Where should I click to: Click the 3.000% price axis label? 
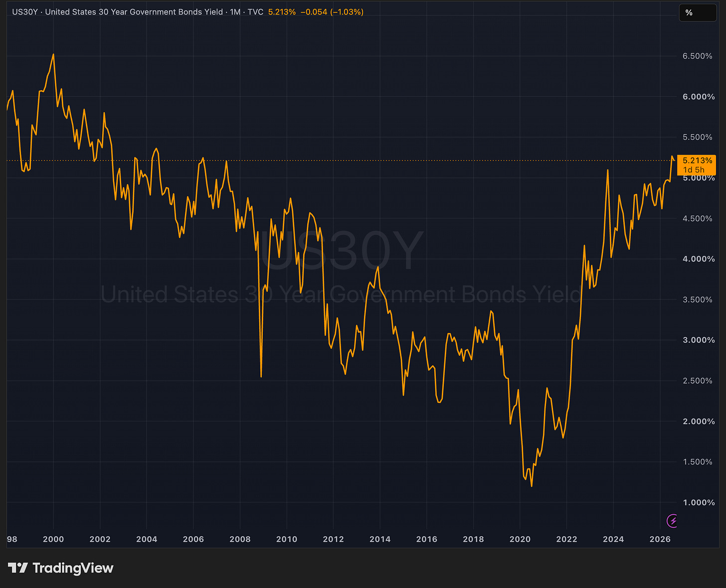point(699,340)
